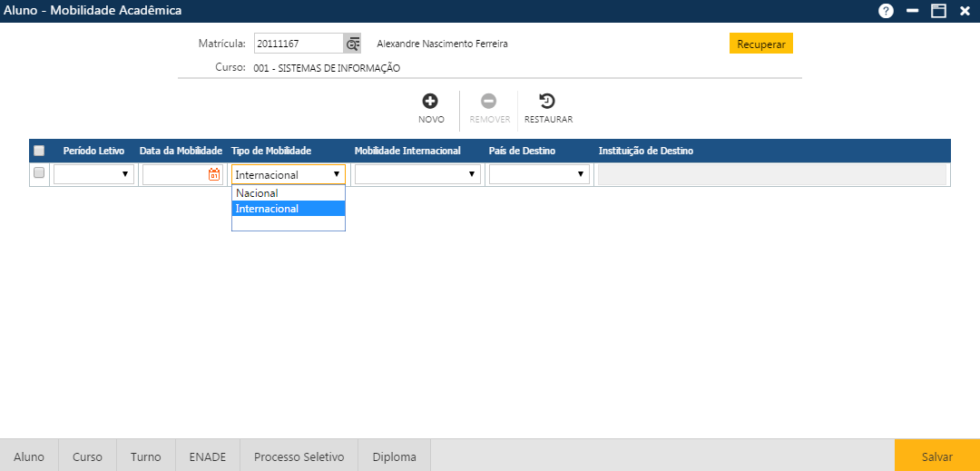
Task: Open the Matrícula search lookup icon
Action: click(x=352, y=44)
